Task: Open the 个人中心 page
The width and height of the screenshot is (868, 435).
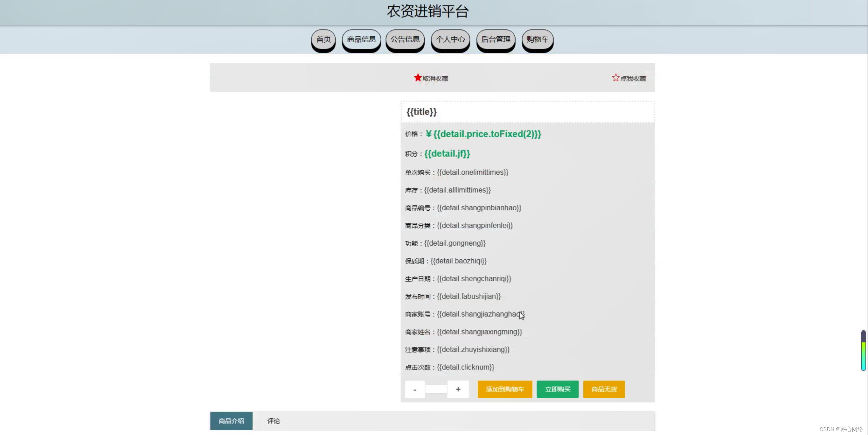Action: tap(450, 40)
